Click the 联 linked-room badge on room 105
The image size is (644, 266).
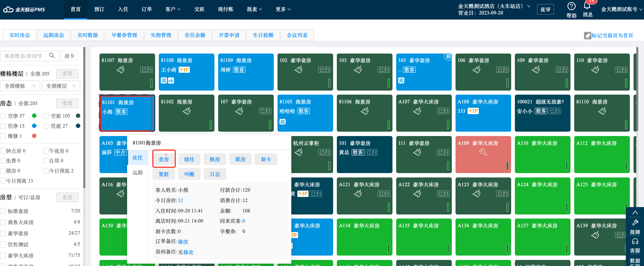click(448, 57)
